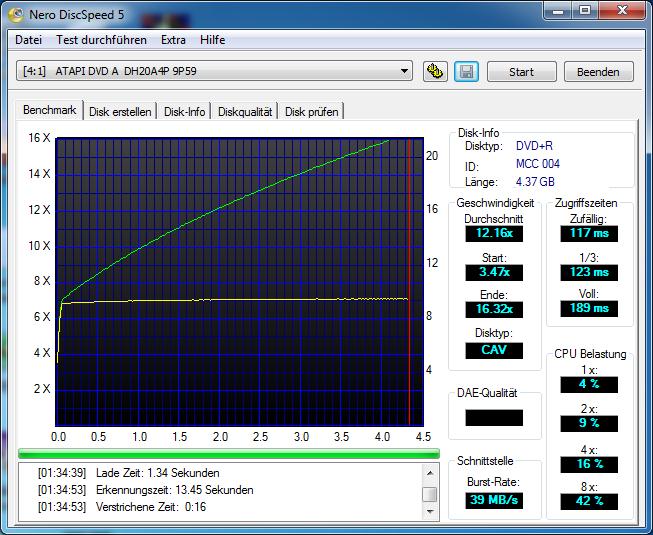The image size is (653, 535).
Task: Click the Verstrichene Zeit log entry
Action: point(122,507)
